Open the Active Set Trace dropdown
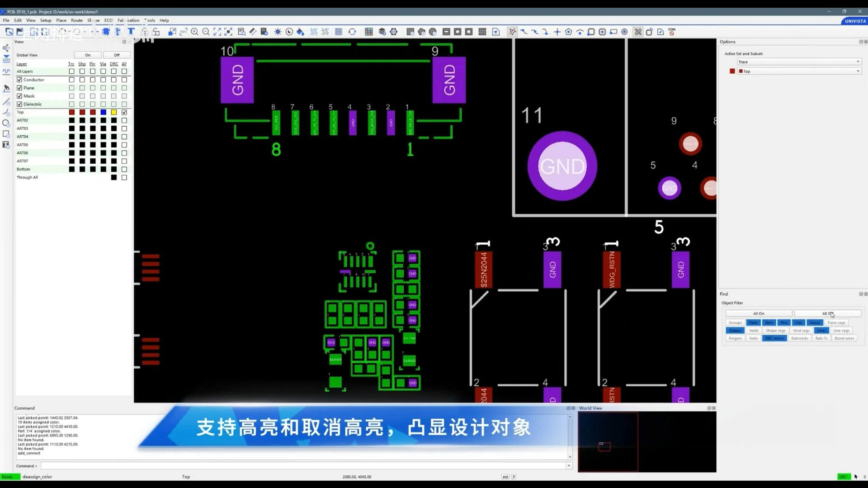The height and width of the screenshot is (488, 868). pyautogui.click(x=858, y=62)
